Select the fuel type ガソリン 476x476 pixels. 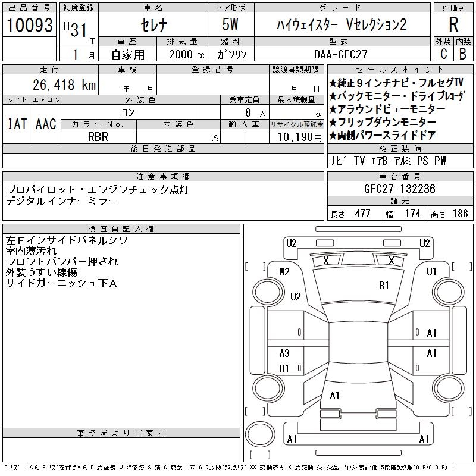231,55
